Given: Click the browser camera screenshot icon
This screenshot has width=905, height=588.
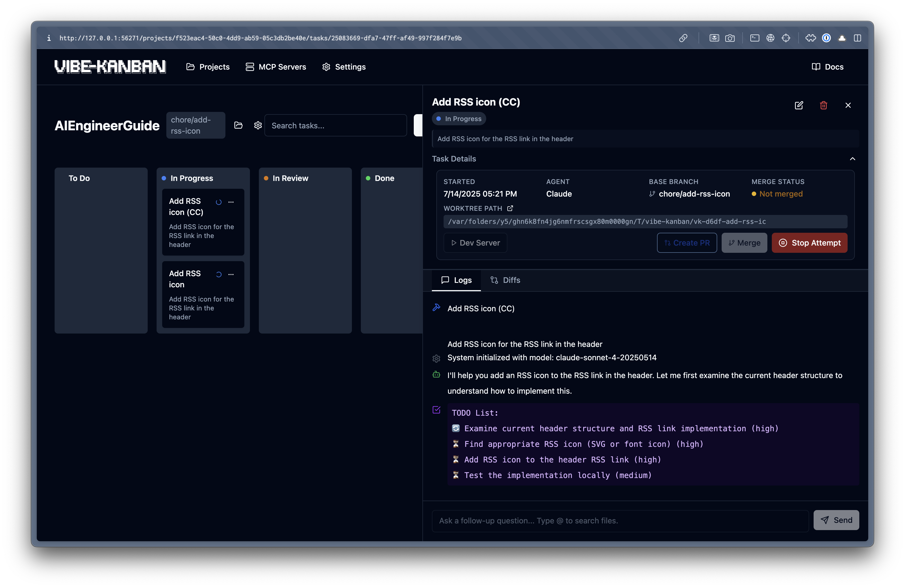Looking at the screenshot, I should [730, 38].
